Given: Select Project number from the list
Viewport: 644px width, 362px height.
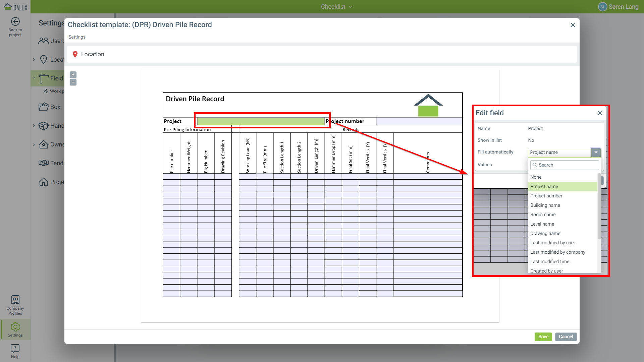Looking at the screenshot, I should click(546, 196).
